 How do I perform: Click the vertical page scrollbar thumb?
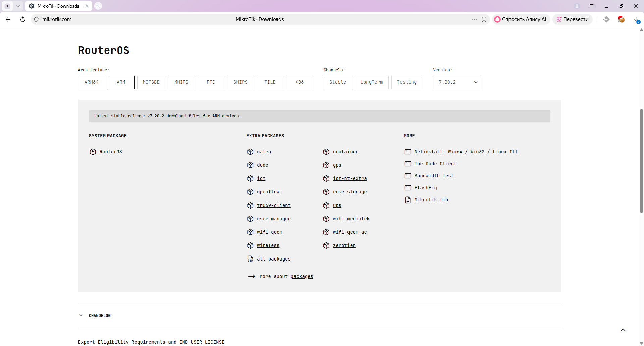pyautogui.click(x=641, y=161)
